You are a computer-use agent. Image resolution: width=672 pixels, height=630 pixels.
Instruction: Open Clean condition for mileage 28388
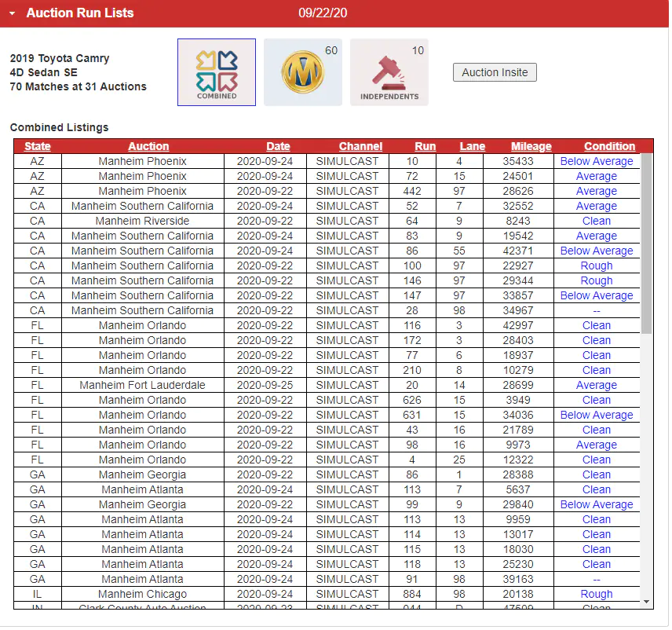[x=598, y=476]
